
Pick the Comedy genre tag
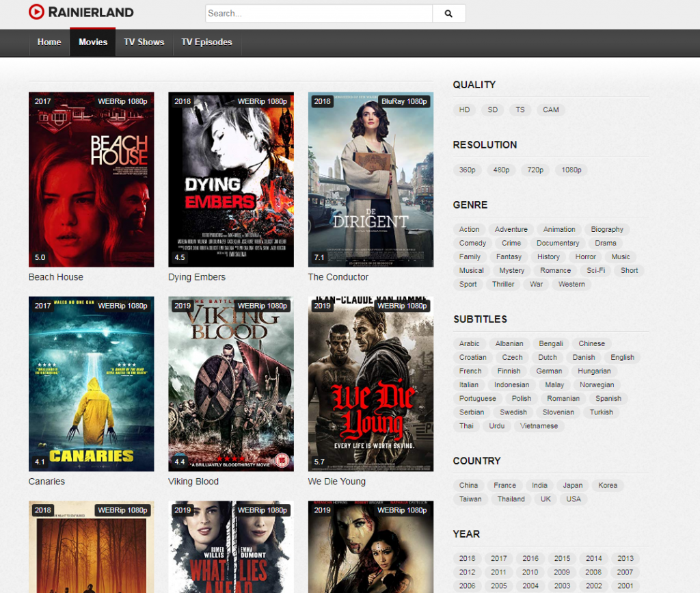(472, 243)
